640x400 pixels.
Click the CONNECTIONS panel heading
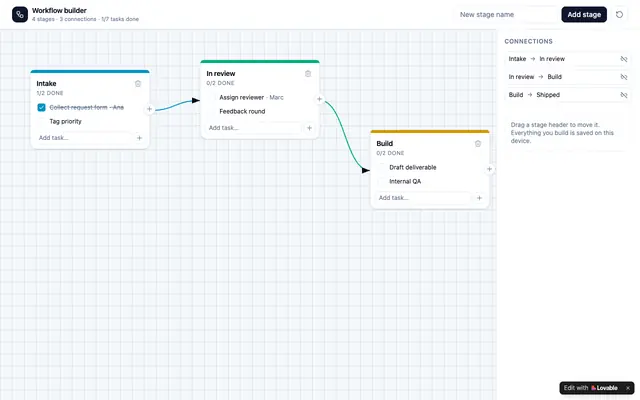click(x=528, y=42)
